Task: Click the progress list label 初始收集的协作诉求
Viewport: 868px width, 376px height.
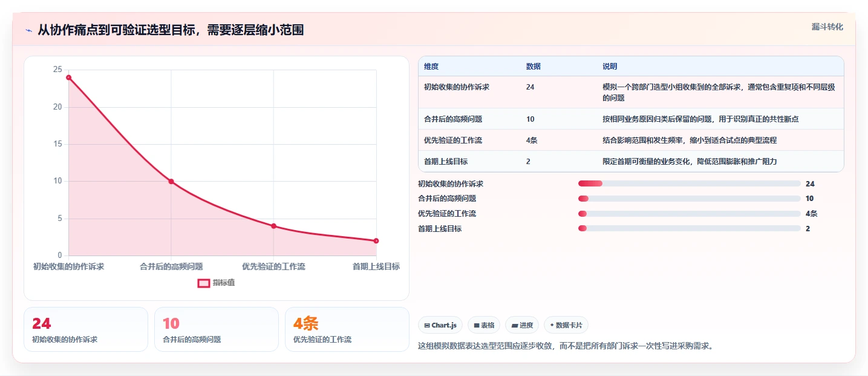Action: pos(451,183)
